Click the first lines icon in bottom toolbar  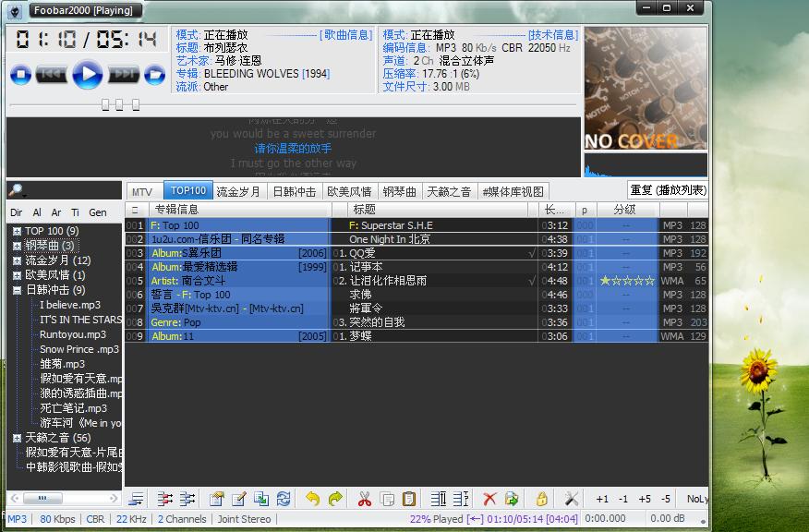(136, 499)
